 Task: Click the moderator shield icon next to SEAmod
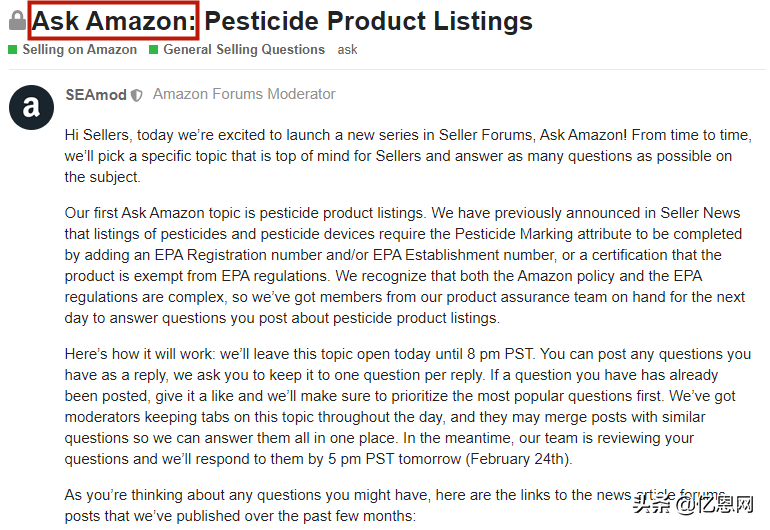click(x=137, y=95)
